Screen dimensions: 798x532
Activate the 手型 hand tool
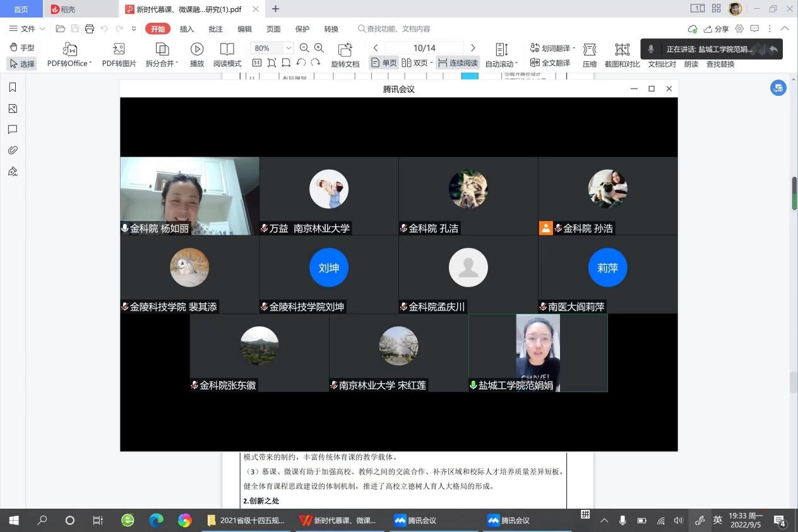tap(22, 48)
